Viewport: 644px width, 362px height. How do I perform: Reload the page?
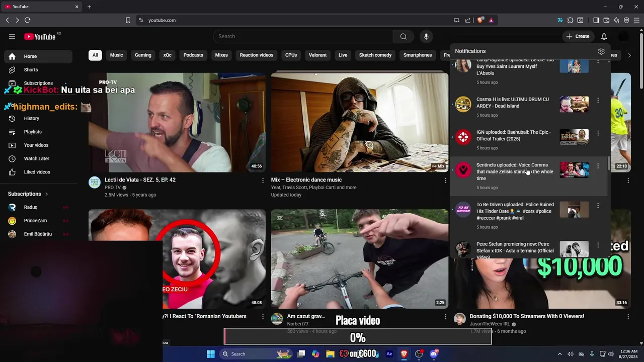pyautogui.click(x=27, y=20)
